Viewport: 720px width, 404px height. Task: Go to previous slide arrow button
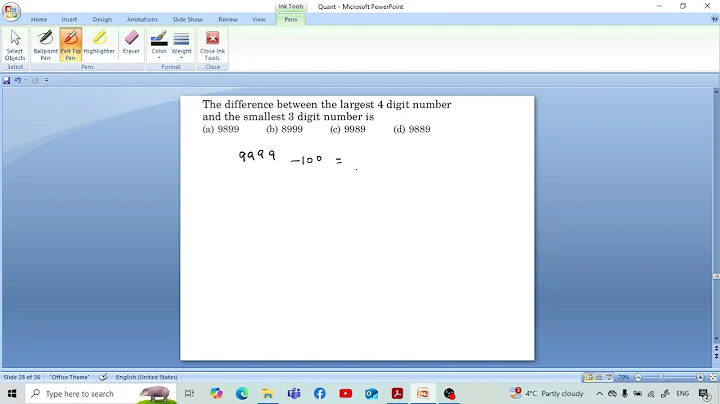pyautogui.click(x=716, y=349)
